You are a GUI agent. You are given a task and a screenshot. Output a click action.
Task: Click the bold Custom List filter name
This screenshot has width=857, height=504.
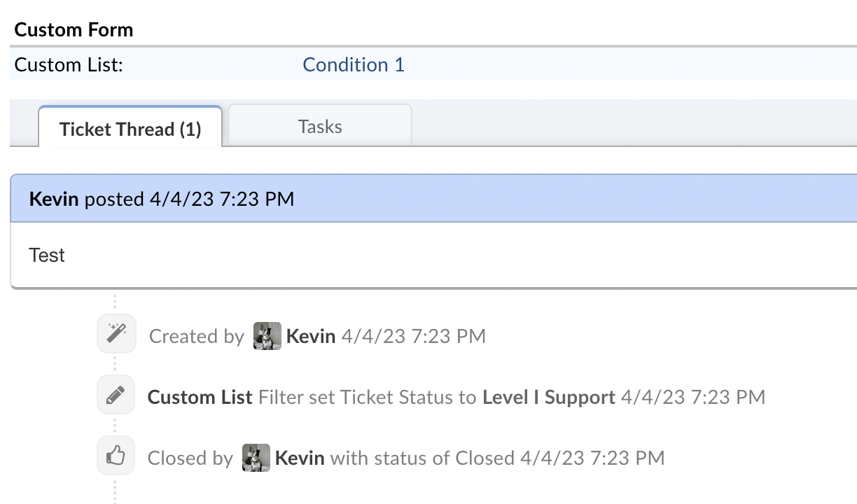point(200,397)
